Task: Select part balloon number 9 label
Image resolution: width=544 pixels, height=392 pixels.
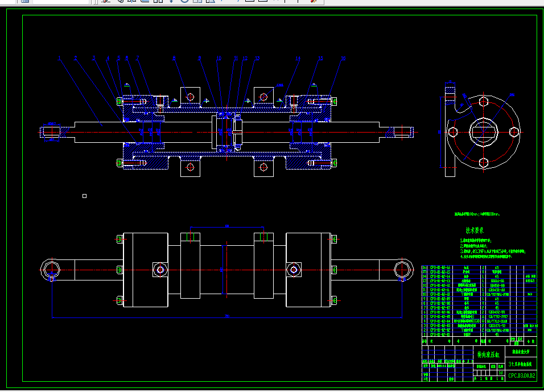Action: 200,58
